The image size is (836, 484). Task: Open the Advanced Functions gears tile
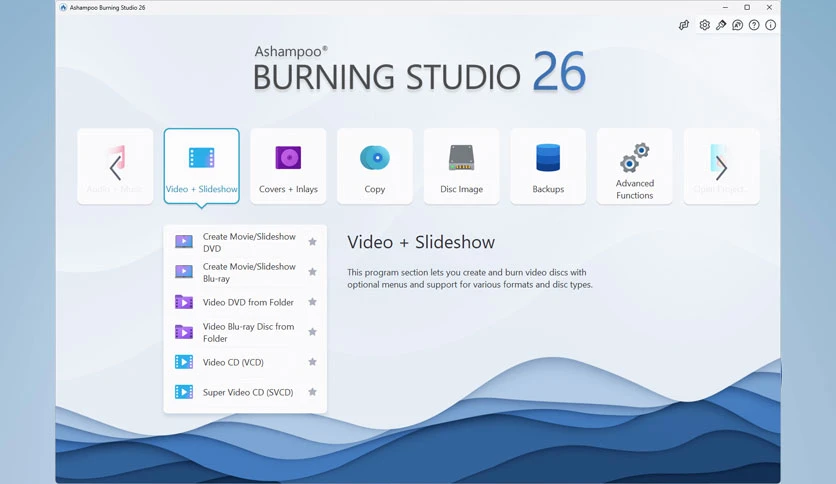coord(634,166)
